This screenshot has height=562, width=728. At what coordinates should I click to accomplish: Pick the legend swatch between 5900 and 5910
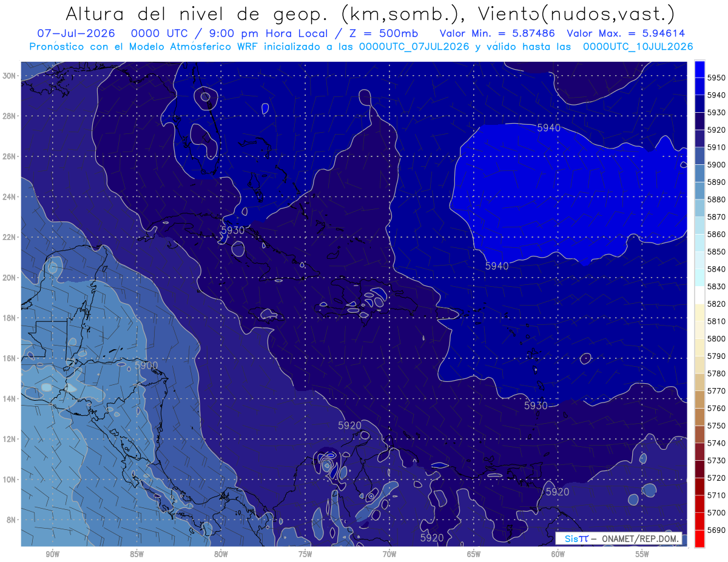click(x=699, y=155)
